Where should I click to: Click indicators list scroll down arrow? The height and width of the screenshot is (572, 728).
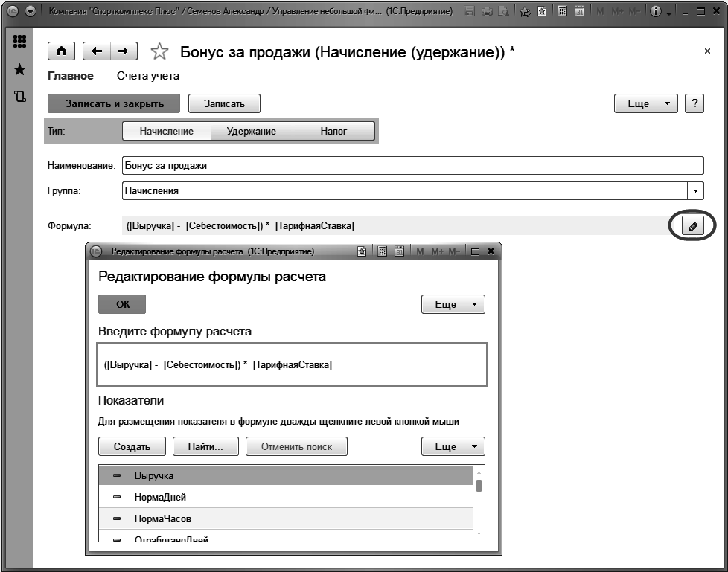479,534
